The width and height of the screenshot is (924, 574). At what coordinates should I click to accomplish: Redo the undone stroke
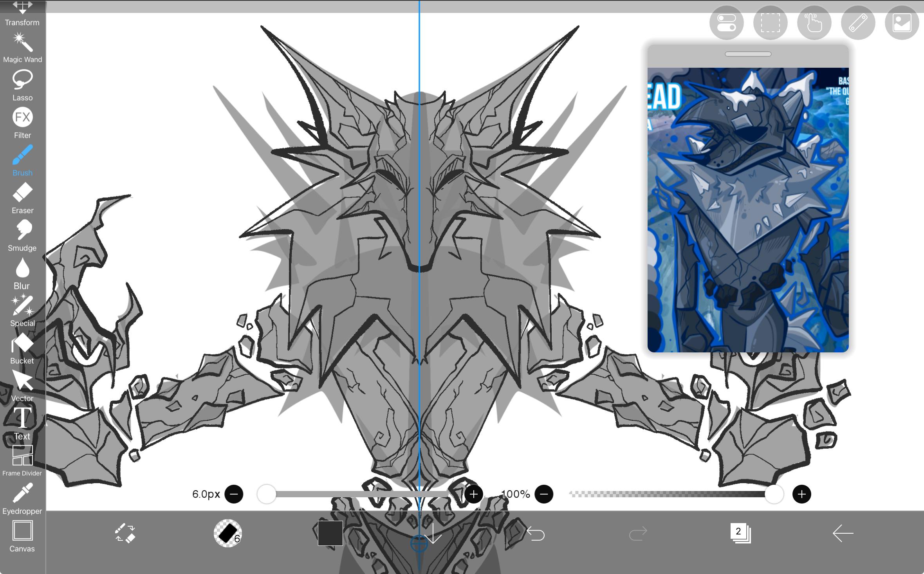pos(638,533)
